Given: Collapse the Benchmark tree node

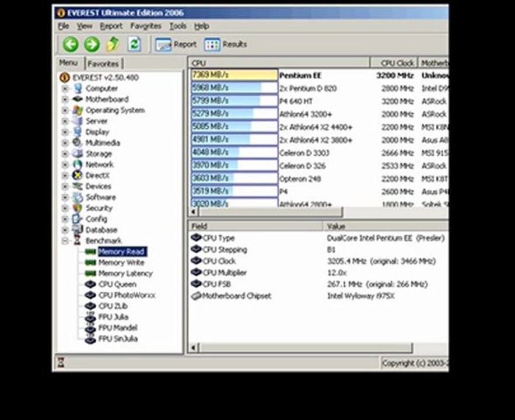Looking at the screenshot, I should [65, 240].
